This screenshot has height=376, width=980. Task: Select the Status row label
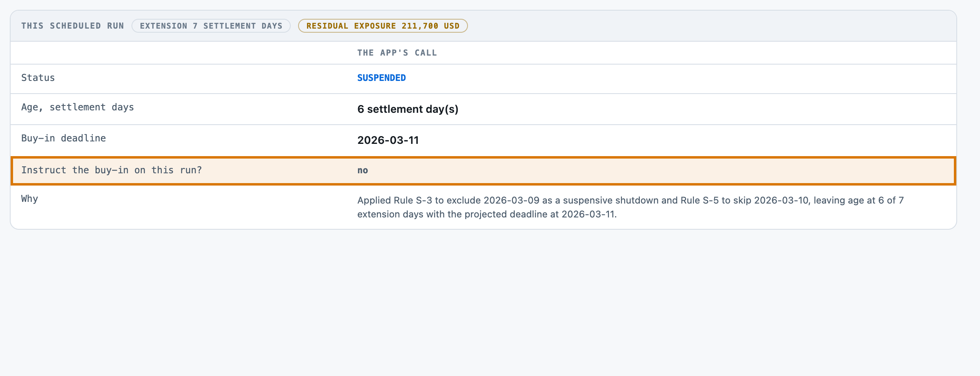(x=38, y=78)
